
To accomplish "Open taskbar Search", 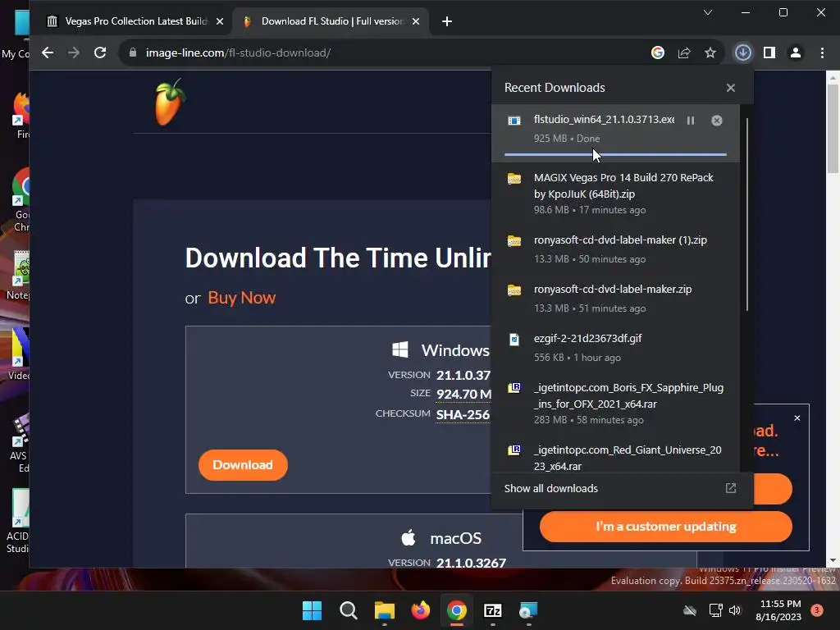I will [348, 610].
